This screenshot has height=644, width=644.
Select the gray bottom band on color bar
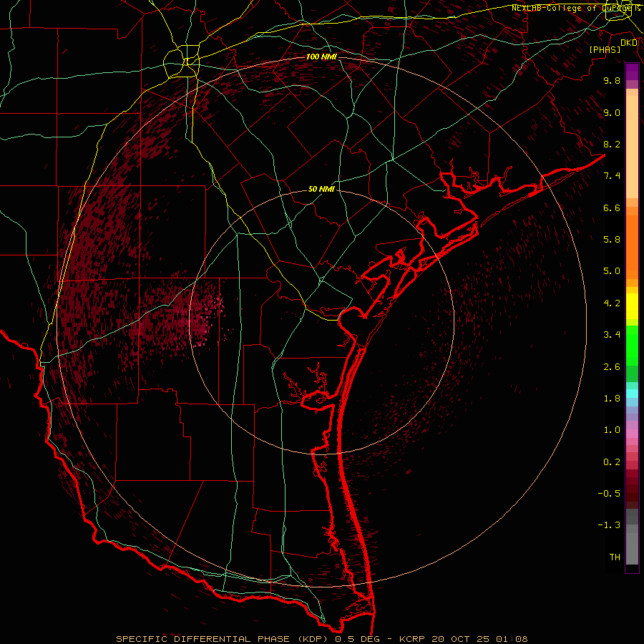point(632,548)
